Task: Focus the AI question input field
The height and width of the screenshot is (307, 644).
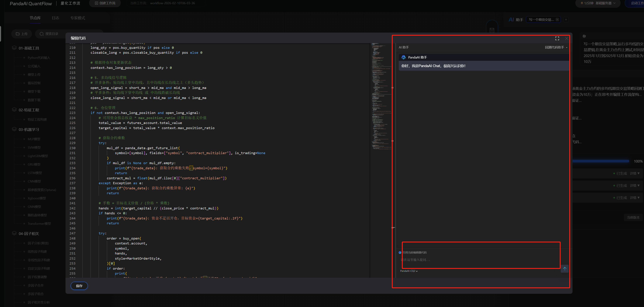Action: (480, 260)
